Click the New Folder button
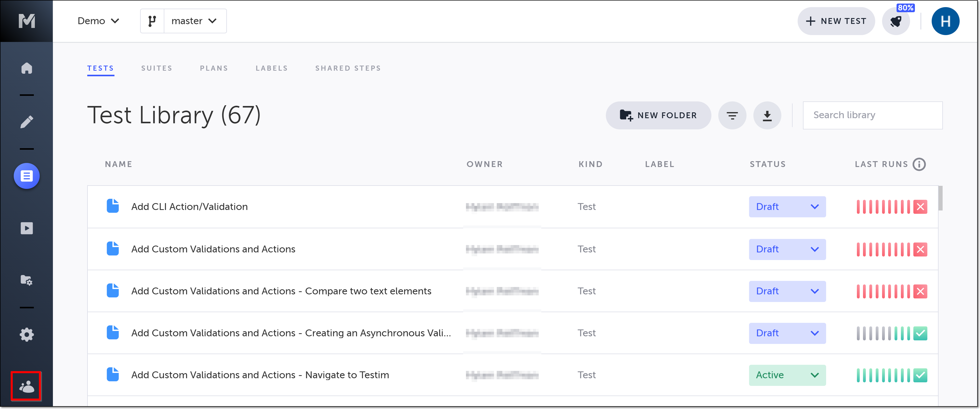The width and height of the screenshot is (980, 409). tap(658, 115)
